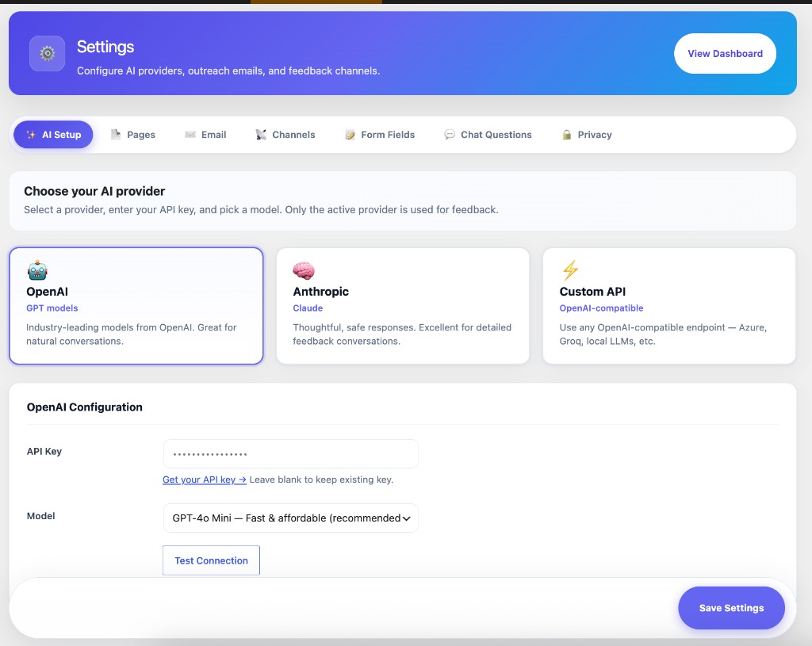The image size is (812, 646).
Task: Follow the Get your API key link
Action: tap(205, 480)
